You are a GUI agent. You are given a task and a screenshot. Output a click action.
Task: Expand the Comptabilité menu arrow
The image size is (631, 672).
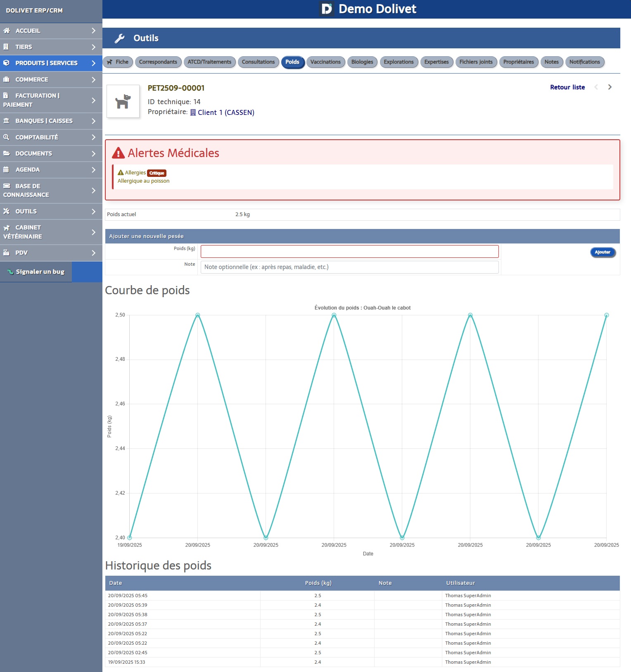pos(94,137)
